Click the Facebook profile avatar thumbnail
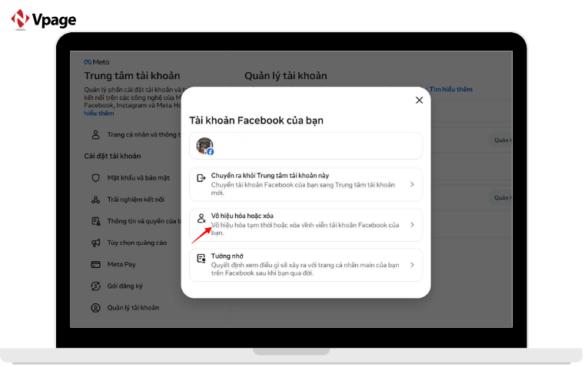This screenshot has width=588, height=367. pyautogui.click(x=204, y=146)
